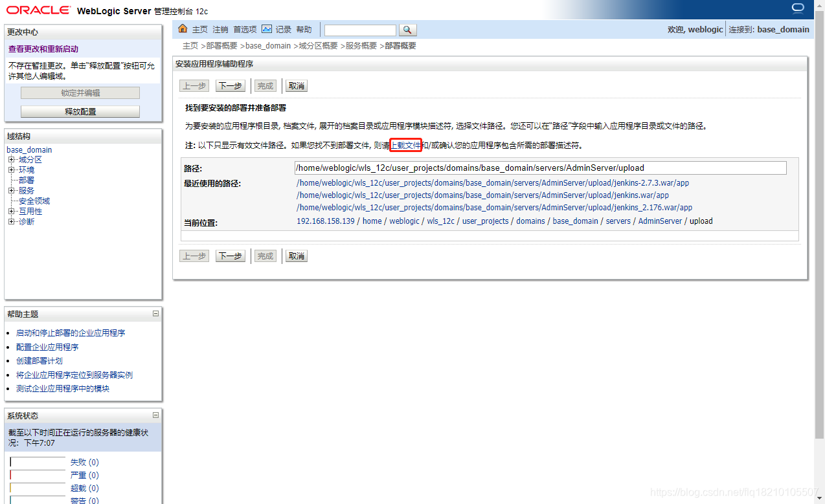Click the 取消 button
This screenshot has height=504, width=825.
coord(296,85)
